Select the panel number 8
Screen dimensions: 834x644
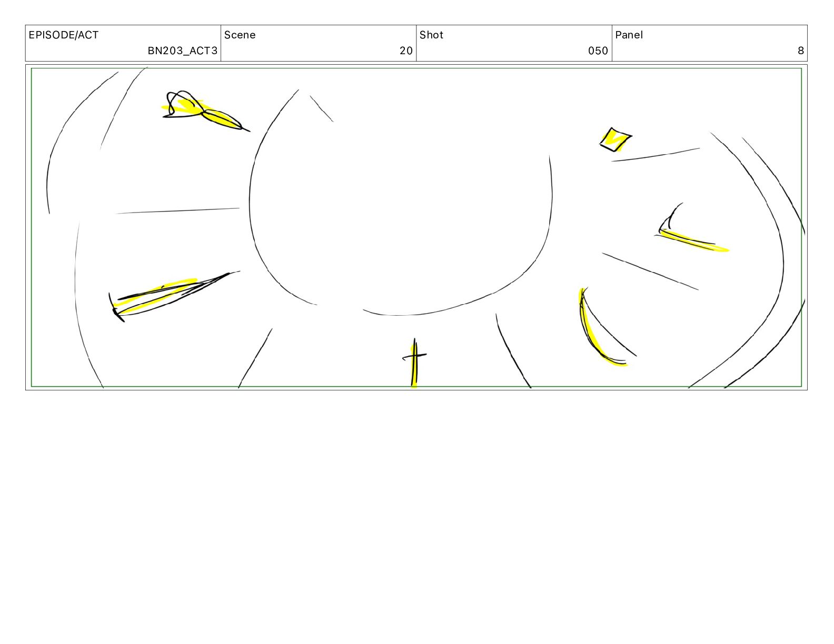click(x=801, y=51)
